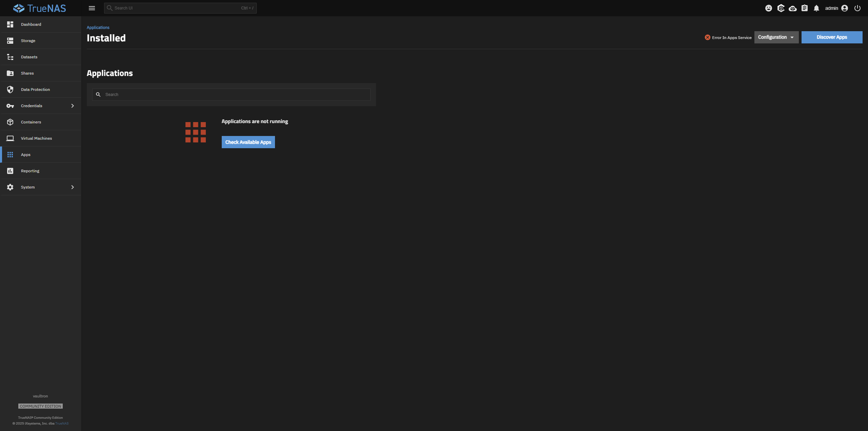
Task: Go to Dashboard page
Action: click(x=31, y=24)
